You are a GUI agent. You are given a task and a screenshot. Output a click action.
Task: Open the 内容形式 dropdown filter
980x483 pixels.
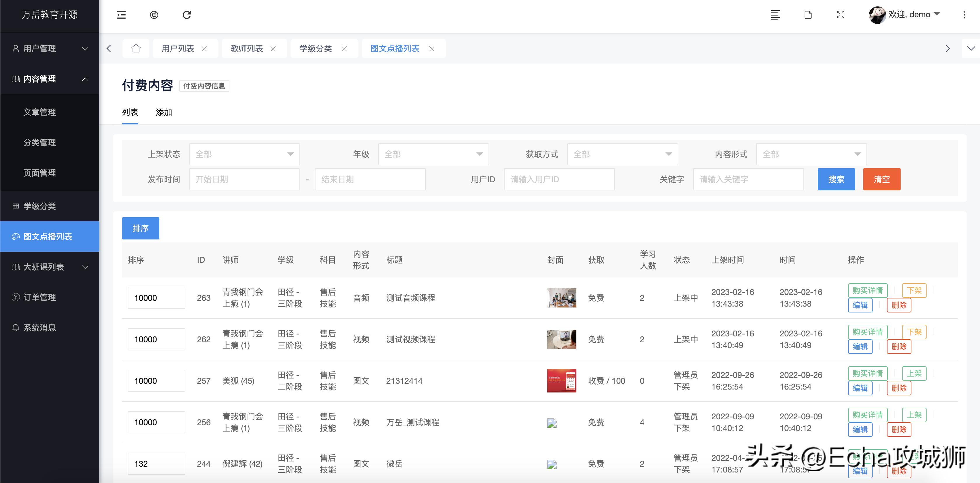tap(811, 154)
